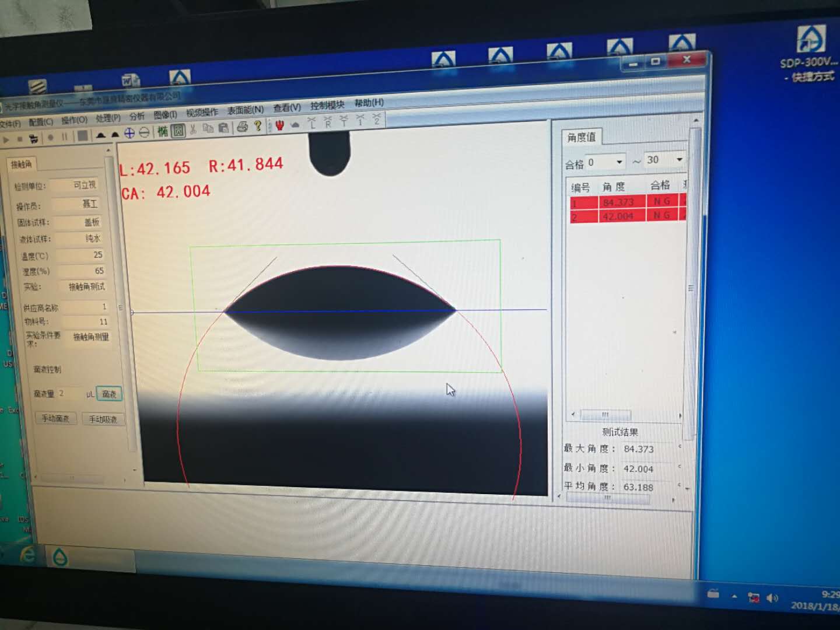Click the printer icon in the toolbar

point(243,127)
